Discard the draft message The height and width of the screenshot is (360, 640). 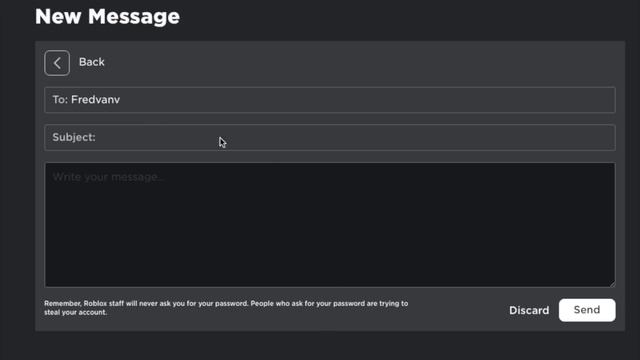[x=529, y=310]
